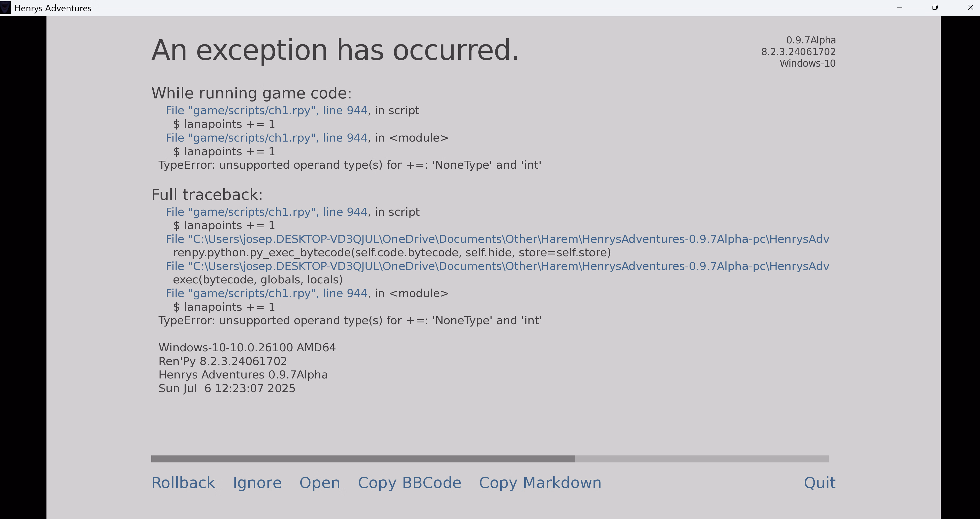Screen dimensions: 980x519
Task: Minimize the Henrys Adventures window
Action: point(900,7)
